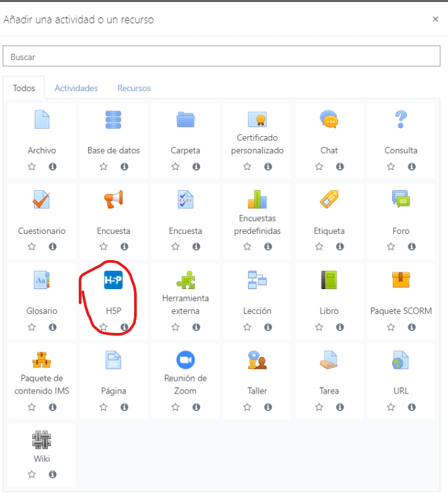Select the Archivo file icon

pyautogui.click(x=42, y=119)
